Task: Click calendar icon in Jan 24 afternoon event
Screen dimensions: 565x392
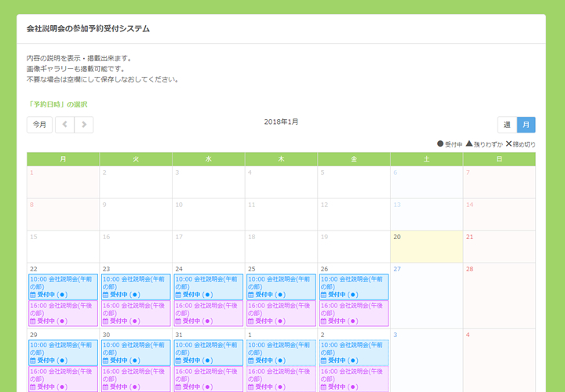Action: point(178,321)
